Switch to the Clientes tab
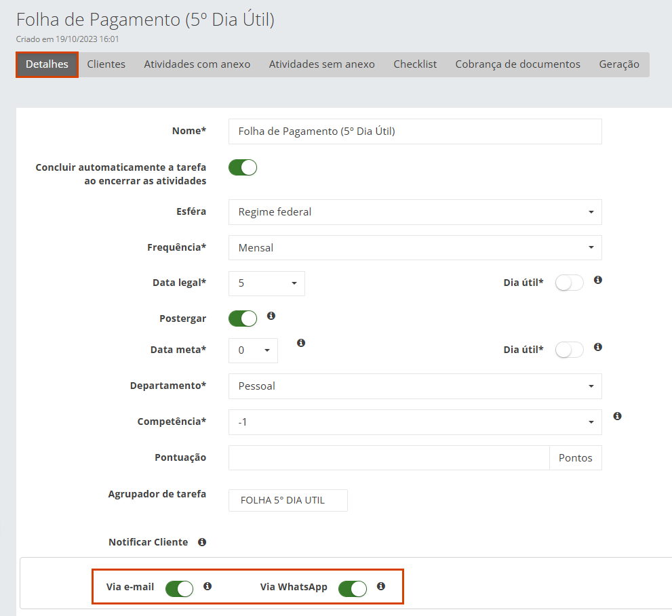Image resolution: width=672 pixels, height=616 pixels. coord(106,64)
